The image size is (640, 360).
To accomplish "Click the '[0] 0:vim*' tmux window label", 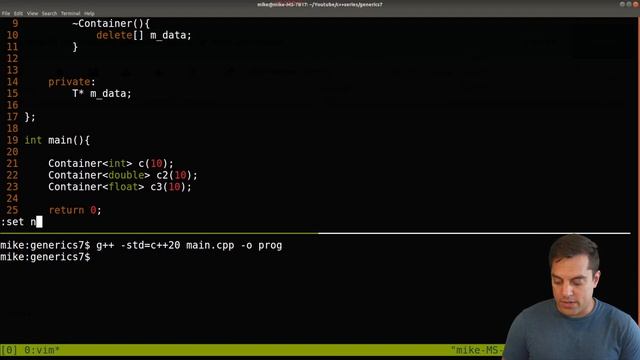I will click(30, 350).
